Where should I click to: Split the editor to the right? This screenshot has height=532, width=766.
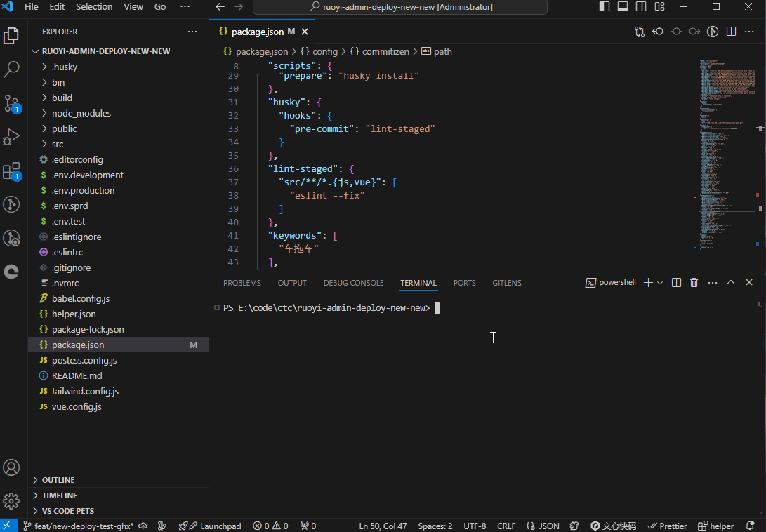tap(732, 32)
